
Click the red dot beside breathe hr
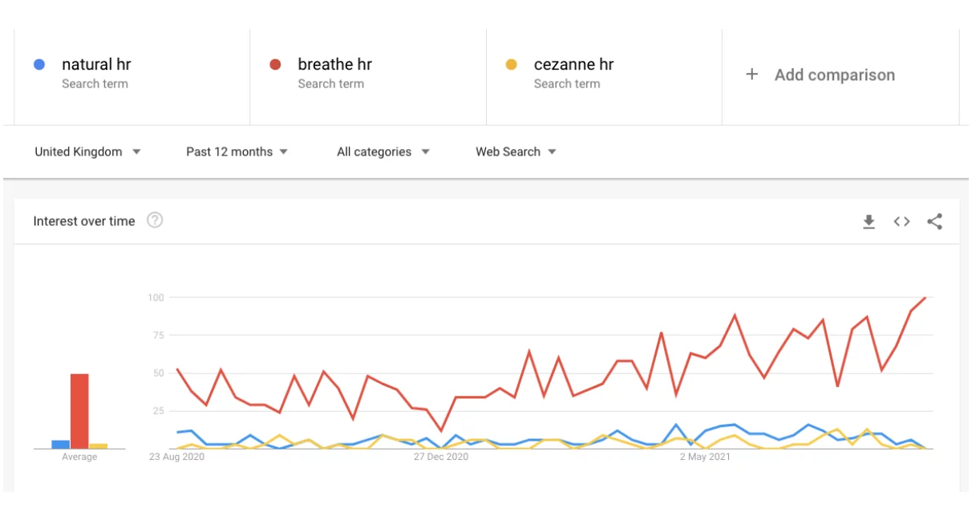tap(275, 65)
